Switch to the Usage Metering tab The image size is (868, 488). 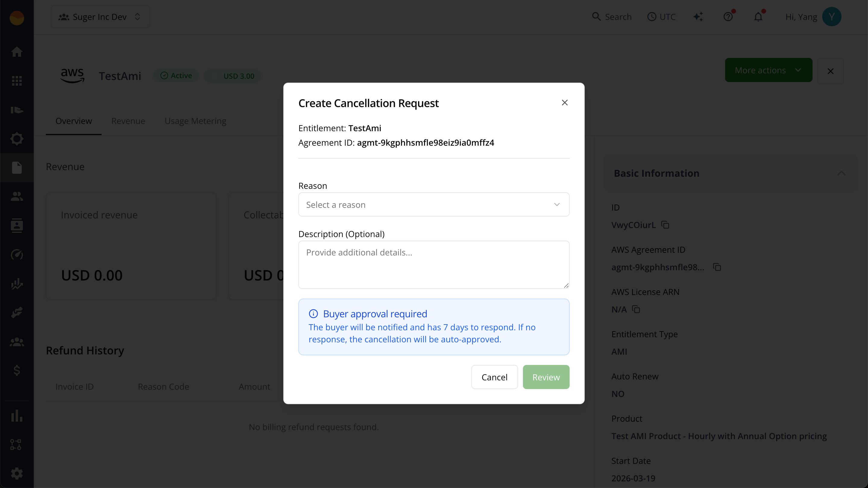point(195,121)
